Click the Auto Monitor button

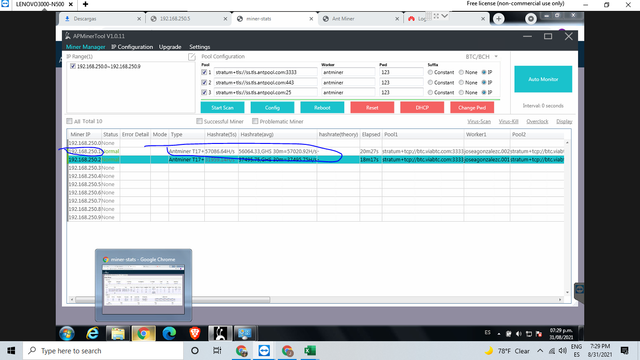click(x=543, y=79)
